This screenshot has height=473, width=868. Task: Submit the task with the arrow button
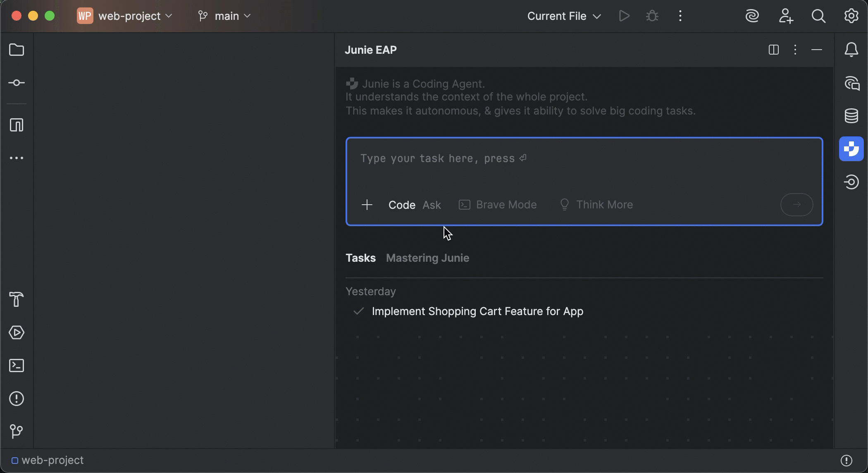(796, 204)
